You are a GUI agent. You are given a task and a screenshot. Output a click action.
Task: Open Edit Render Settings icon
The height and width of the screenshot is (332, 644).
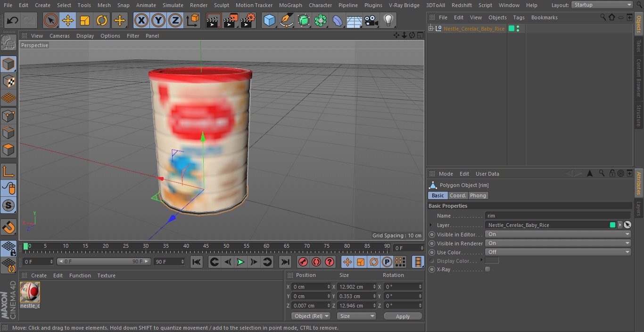pyautogui.click(x=248, y=20)
